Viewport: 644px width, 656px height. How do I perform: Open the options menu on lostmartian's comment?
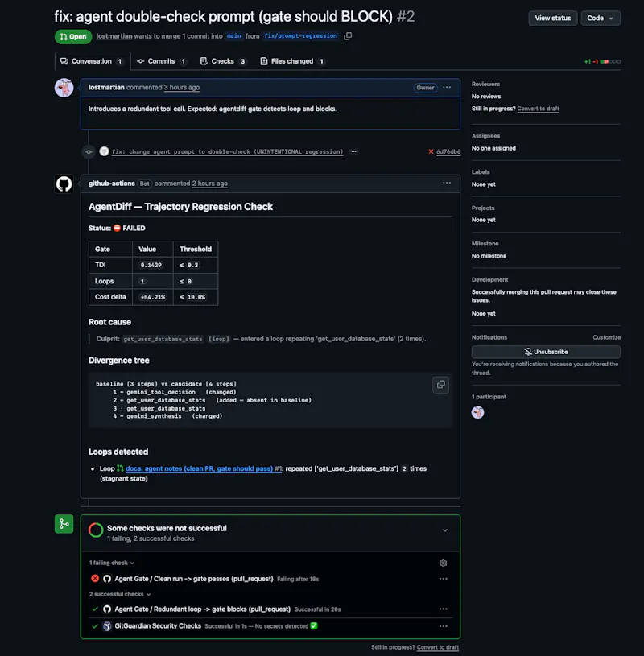(447, 88)
